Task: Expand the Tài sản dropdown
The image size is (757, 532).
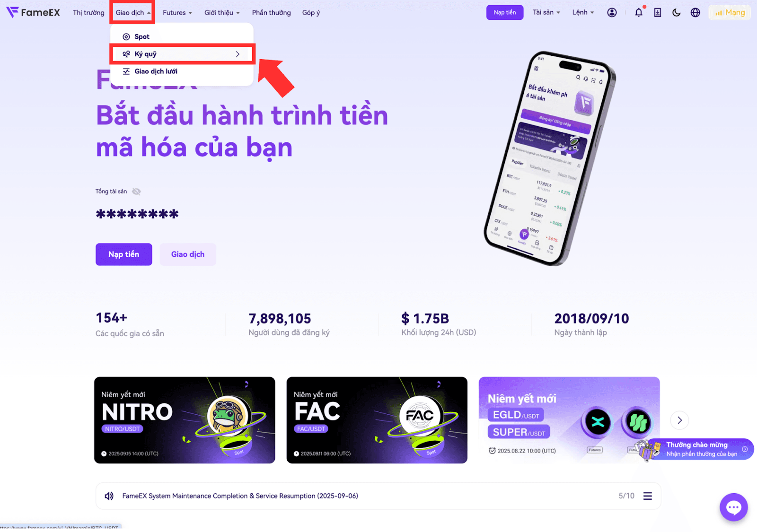Action: pyautogui.click(x=546, y=12)
